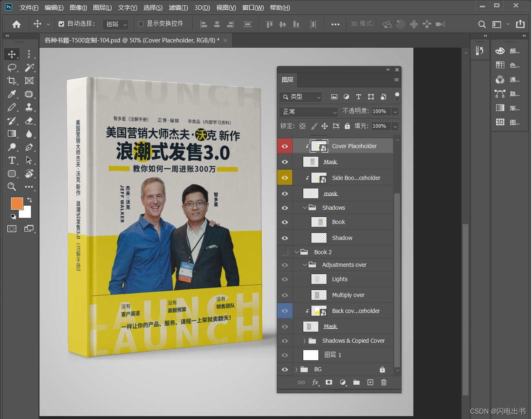Delete layer with the trash icon
532x419 pixels.
tap(384, 382)
